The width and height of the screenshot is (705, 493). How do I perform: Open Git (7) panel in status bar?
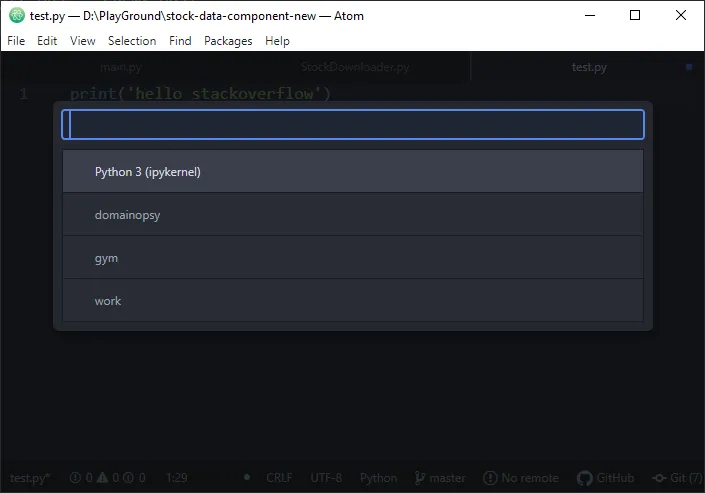pos(678,478)
